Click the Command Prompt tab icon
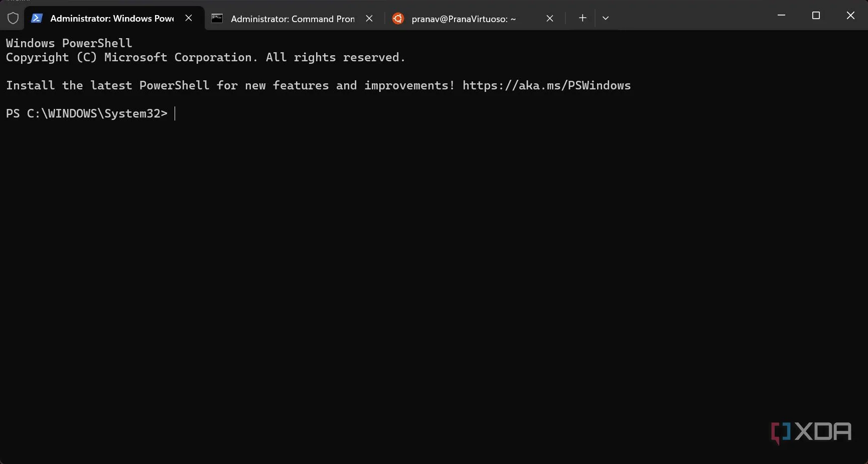This screenshot has width=868, height=464. [x=217, y=19]
